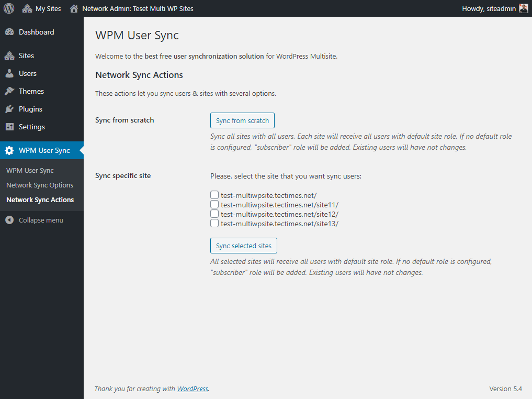Click the Themes paintbrush icon
The height and width of the screenshot is (399, 532).
coord(9,91)
